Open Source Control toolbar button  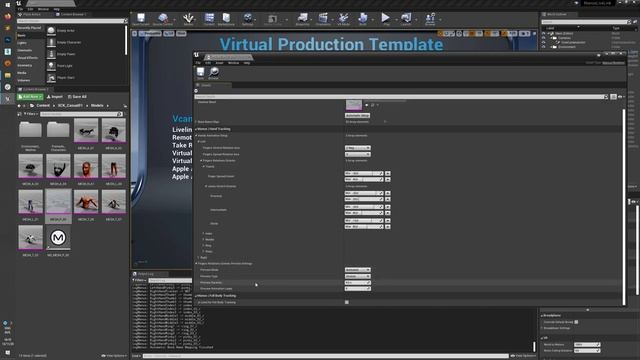163,19
